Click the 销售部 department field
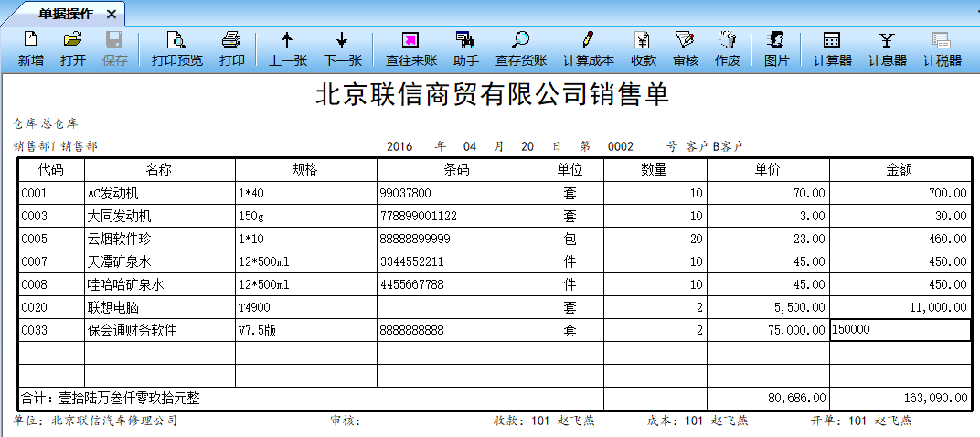The image size is (980, 437). click(x=55, y=147)
